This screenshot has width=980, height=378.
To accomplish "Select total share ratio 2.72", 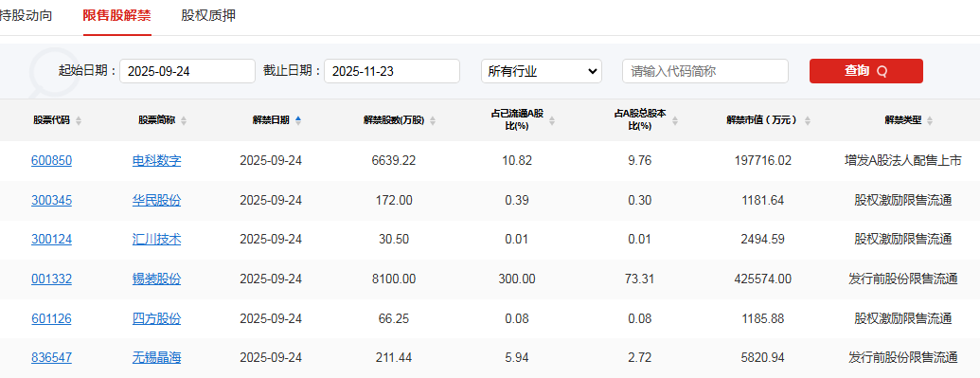I will 639,358.
